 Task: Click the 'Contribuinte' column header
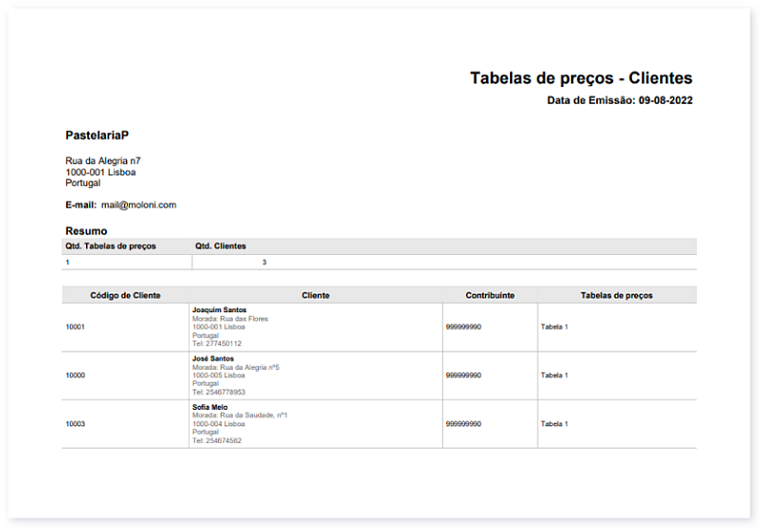[x=490, y=295]
